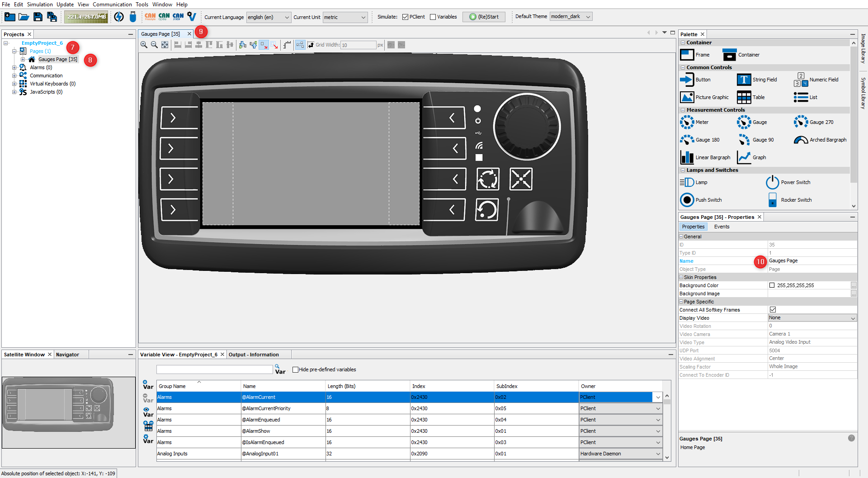Open the Simulation menu
This screenshot has width=868, height=478.
tap(40, 5)
